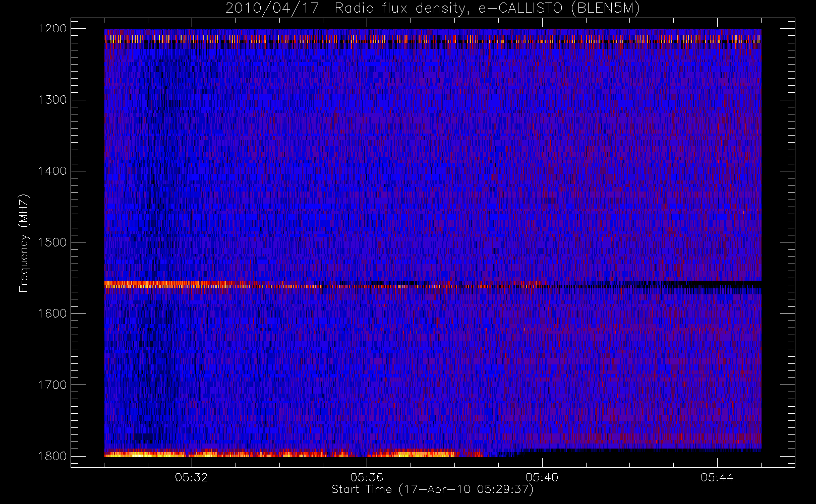
Task: Click the 1700 frequency tick label
Action: pos(52,385)
